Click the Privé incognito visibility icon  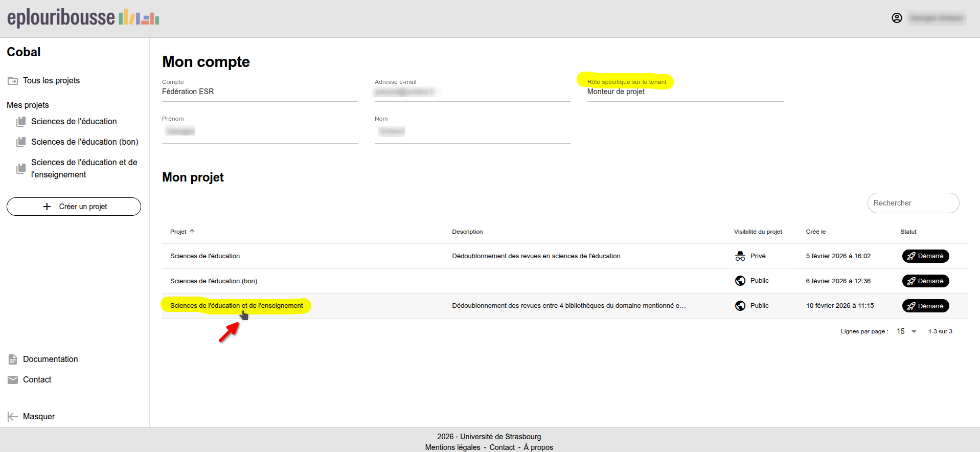coord(740,256)
